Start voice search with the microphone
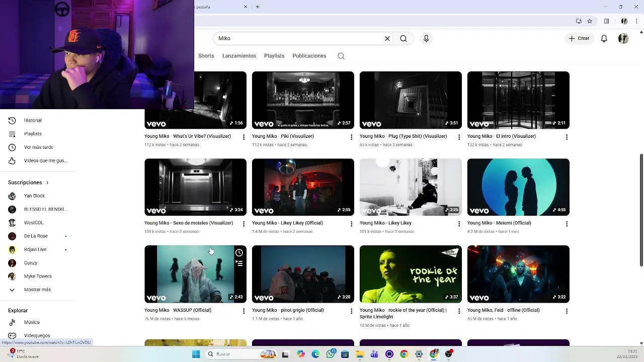This screenshot has width=644, height=362. point(426,38)
